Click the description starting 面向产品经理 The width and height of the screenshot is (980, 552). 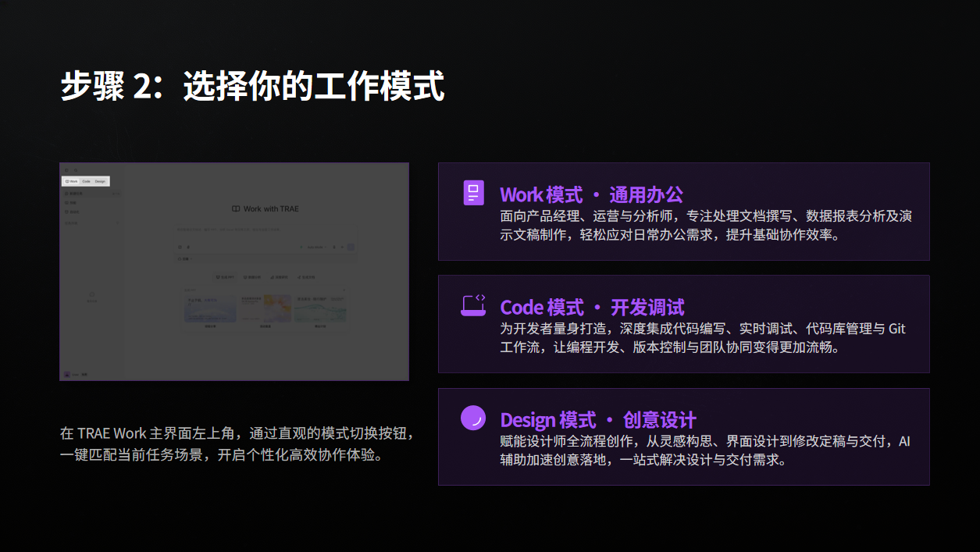click(706, 226)
